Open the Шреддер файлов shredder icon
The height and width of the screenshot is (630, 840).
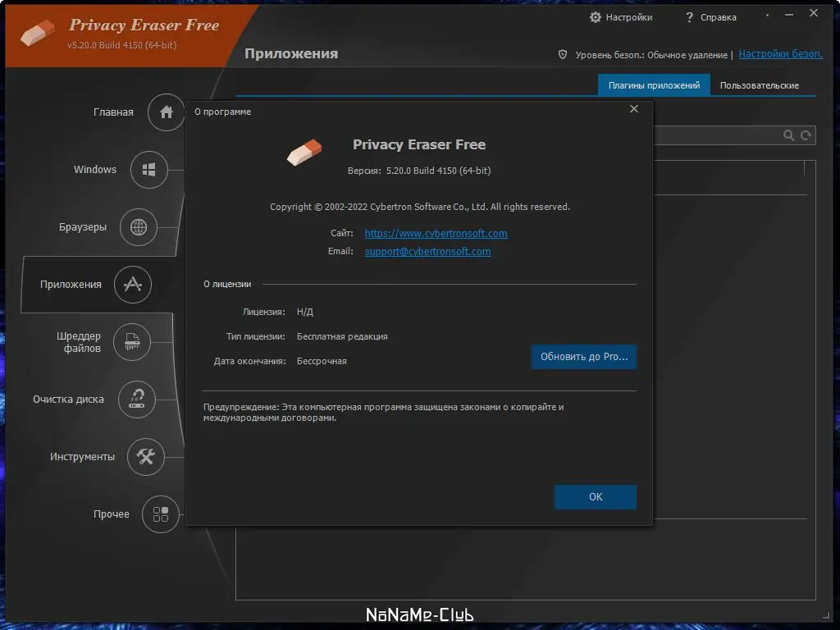(x=132, y=342)
